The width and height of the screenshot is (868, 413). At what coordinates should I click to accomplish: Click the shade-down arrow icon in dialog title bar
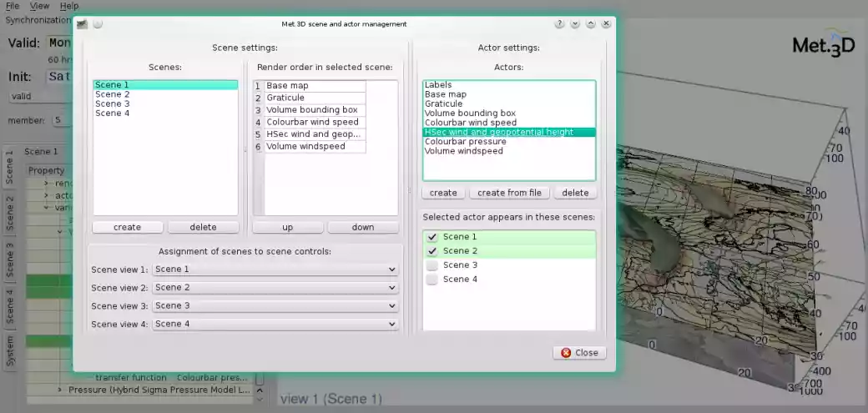coord(575,24)
